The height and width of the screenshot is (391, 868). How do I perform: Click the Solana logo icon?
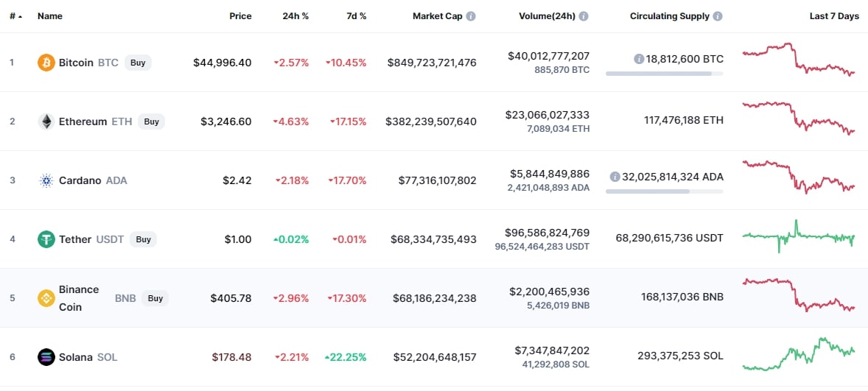pos(46,356)
